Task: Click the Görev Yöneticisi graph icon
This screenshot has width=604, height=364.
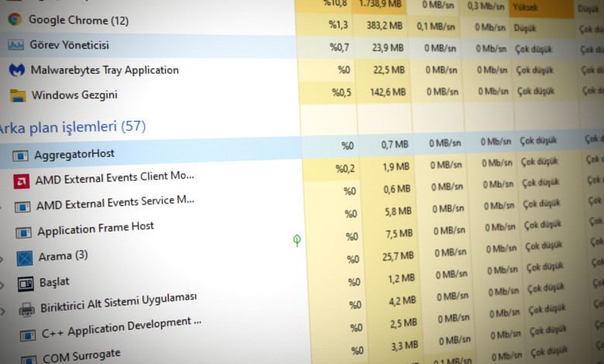Action: pyautogui.click(x=15, y=45)
